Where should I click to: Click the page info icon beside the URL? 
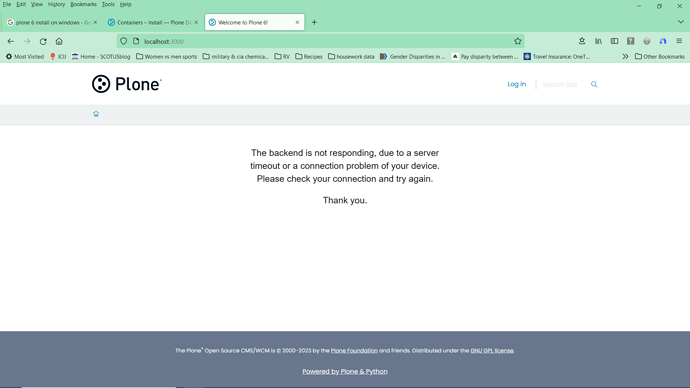click(136, 41)
